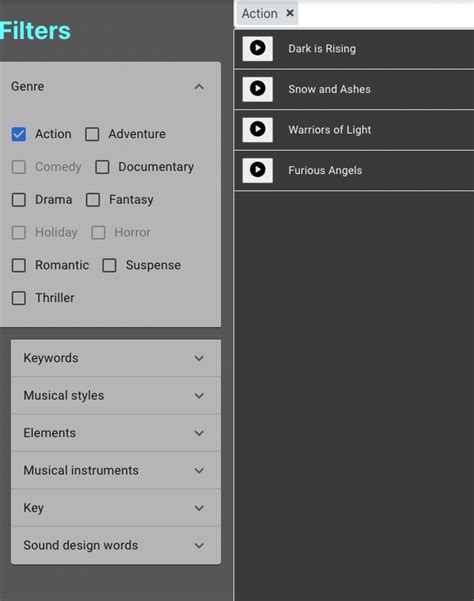474x601 pixels.
Task: Collapse the Genre filter section
Action: [x=199, y=87]
